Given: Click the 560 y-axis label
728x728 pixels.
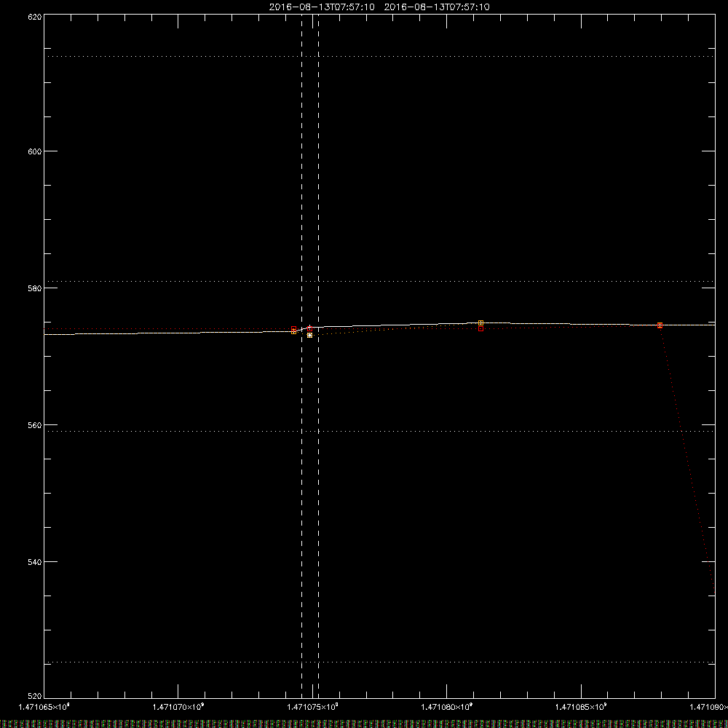Looking at the screenshot, I should pos(35,425).
